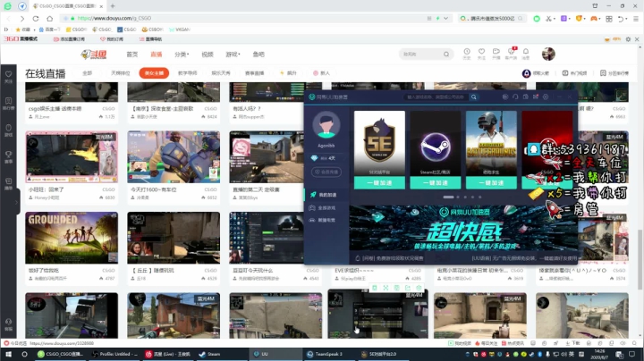Open the 分区排行榜 ranking link

(614, 73)
